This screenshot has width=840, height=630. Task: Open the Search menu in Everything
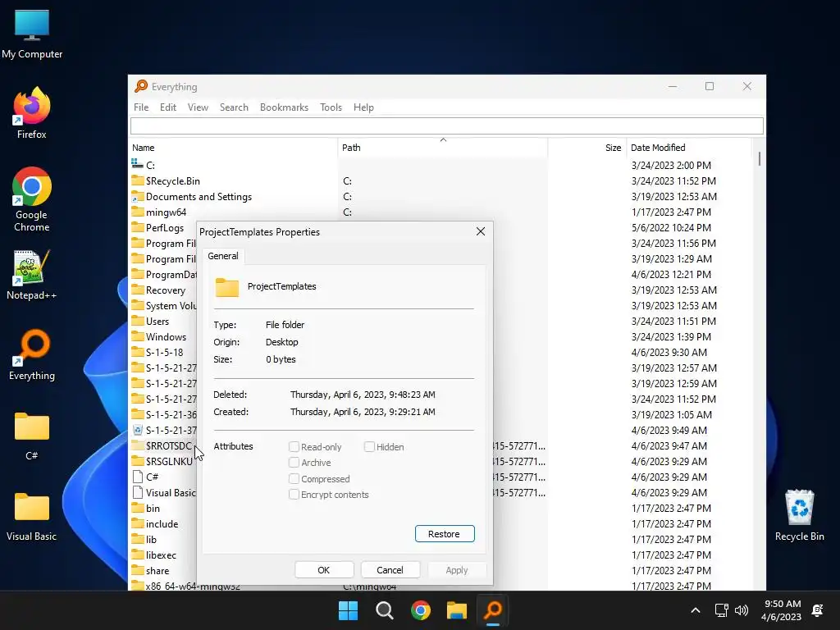234,107
